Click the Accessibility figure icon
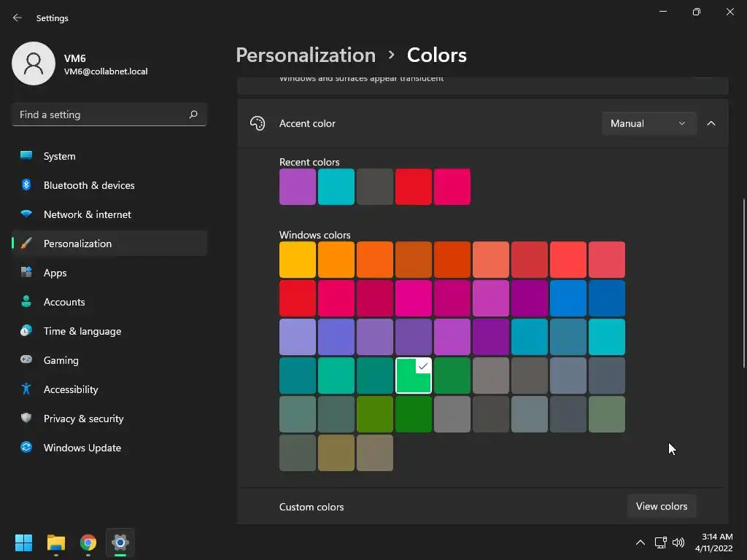The image size is (747, 560). click(x=26, y=389)
